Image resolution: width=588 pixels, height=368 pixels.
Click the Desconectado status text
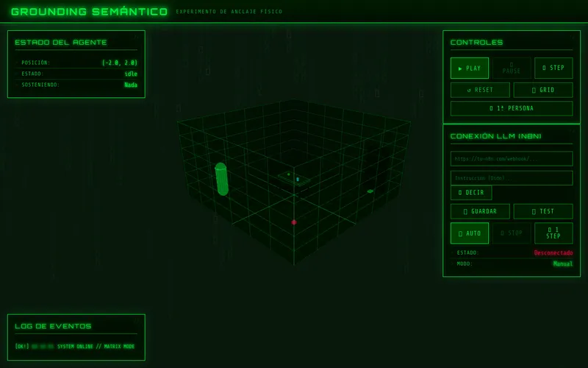click(553, 252)
